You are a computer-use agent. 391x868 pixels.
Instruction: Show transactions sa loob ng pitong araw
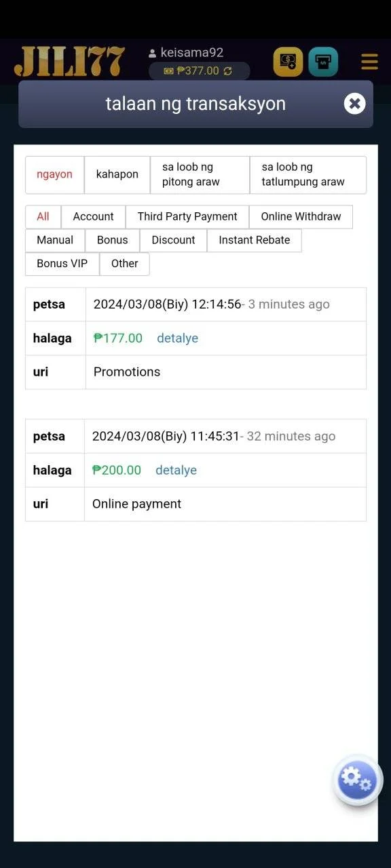(x=200, y=175)
